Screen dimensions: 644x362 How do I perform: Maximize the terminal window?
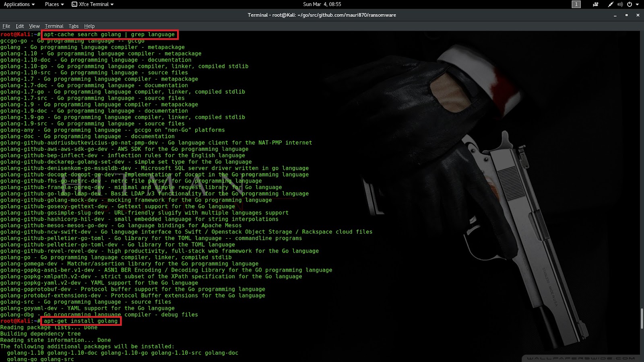click(626, 15)
